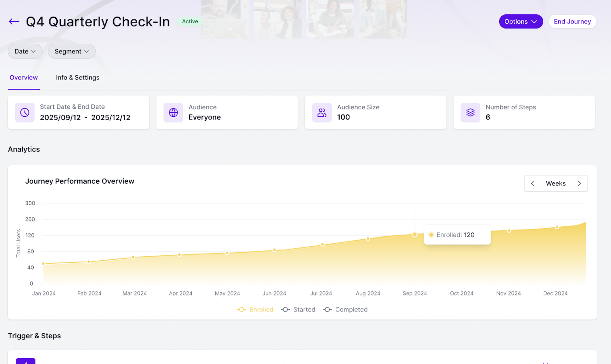The image size is (611, 364).
Task: Click the date range 2025/09/12 - 2025/12/12
Action: click(x=85, y=117)
